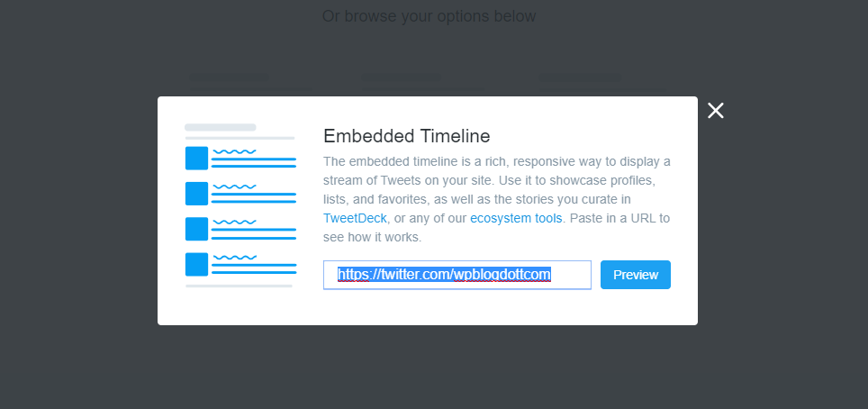Close the Embedded Timeline dialog with X
Image resolution: width=868 pixels, height=409 pixels.
coord(715,110)
